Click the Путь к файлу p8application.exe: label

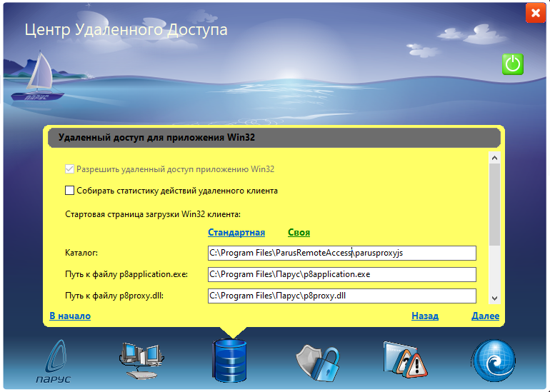pyautogui.click(x=126, y=274)
